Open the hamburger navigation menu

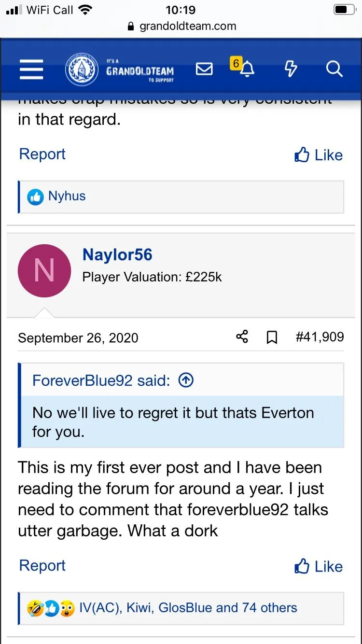click(x=31, y=70)
